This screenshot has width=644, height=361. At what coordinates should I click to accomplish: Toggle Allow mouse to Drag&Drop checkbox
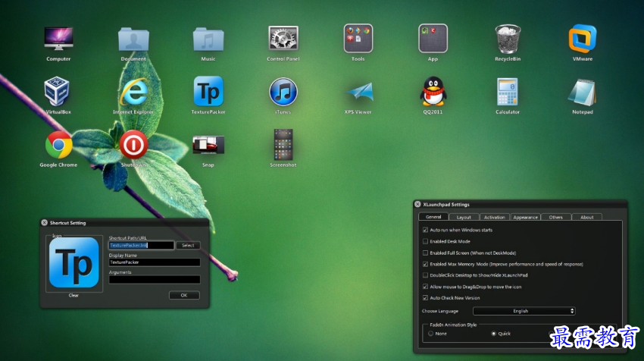click(425, 287)
